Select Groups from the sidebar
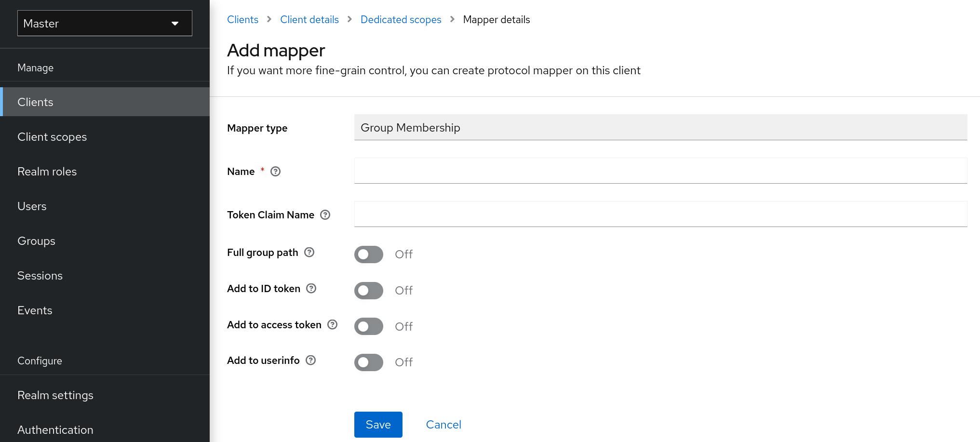The height and width of the screenshot is (442, 980). tap(36, 241)
